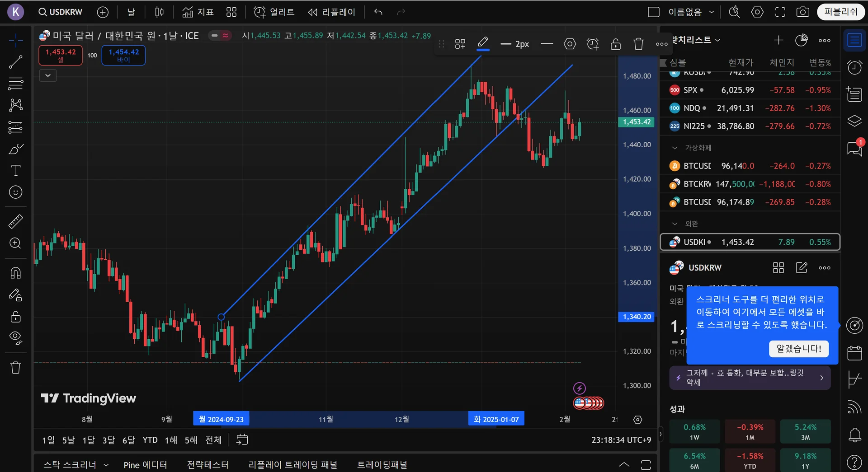Select the YTD date range
Screen dimensions: 868x472
(x=150, y=440)
